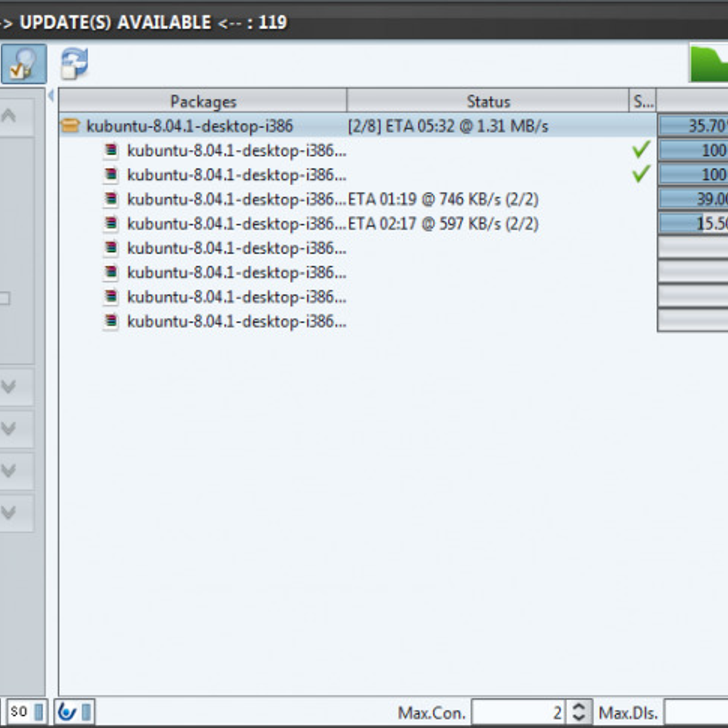
Task: Click the reconnect refresh toolbar icon
Action: point(75,64)
